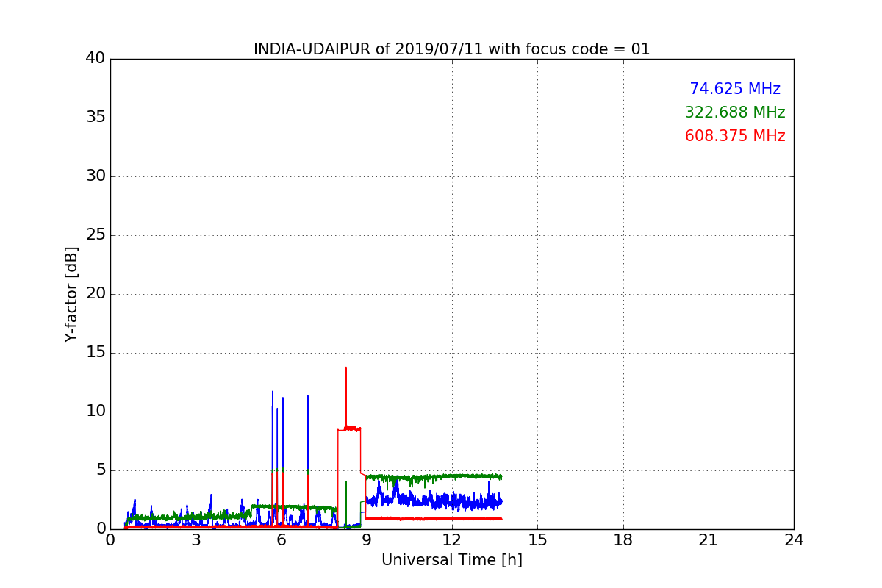Image resolution: width=882 pixels, height=588 pixels.
Task: Click x-axis tick label 21
Action: (708, 540)
